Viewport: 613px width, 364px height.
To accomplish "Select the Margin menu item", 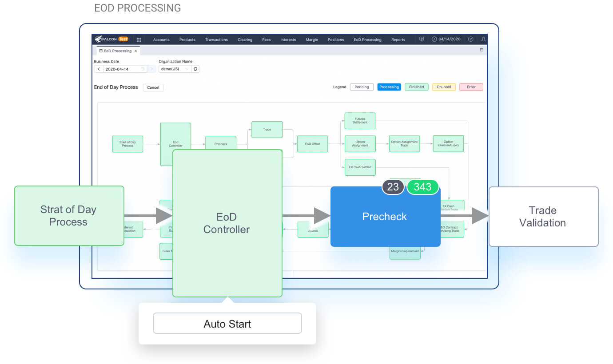I will [311, 40].
